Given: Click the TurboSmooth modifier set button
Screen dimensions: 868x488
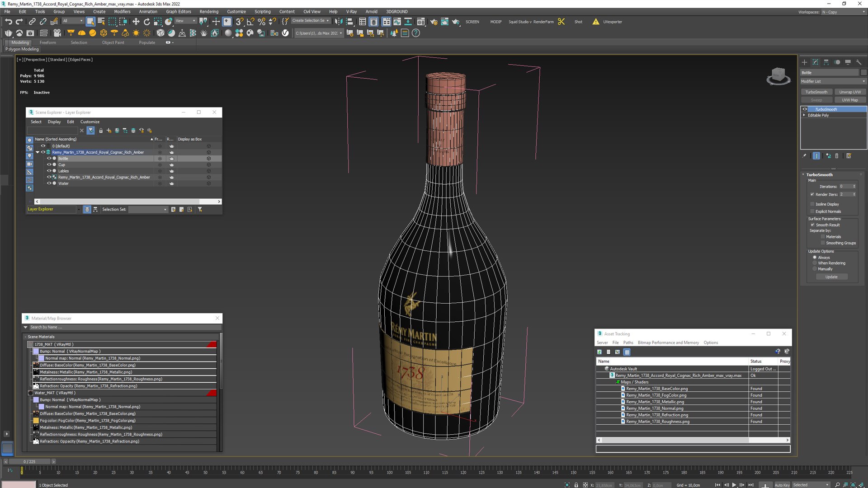Looking at the screenshot, I should pos(816,92).
